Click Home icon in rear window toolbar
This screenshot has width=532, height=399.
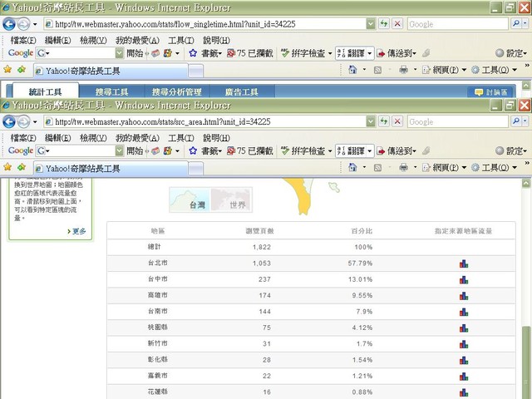(352, 70)
